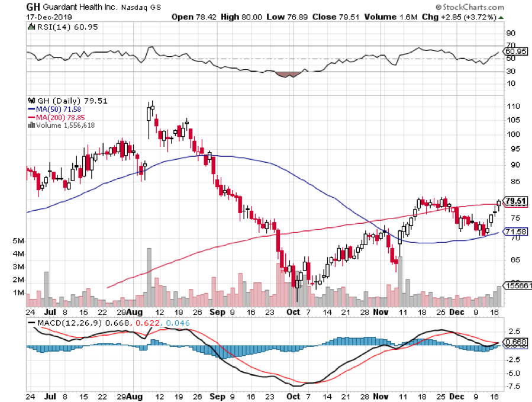Screen dimensions: 532x402
Task: Click the Volume 1.6M header value
Action: click(x=391, y=17)
